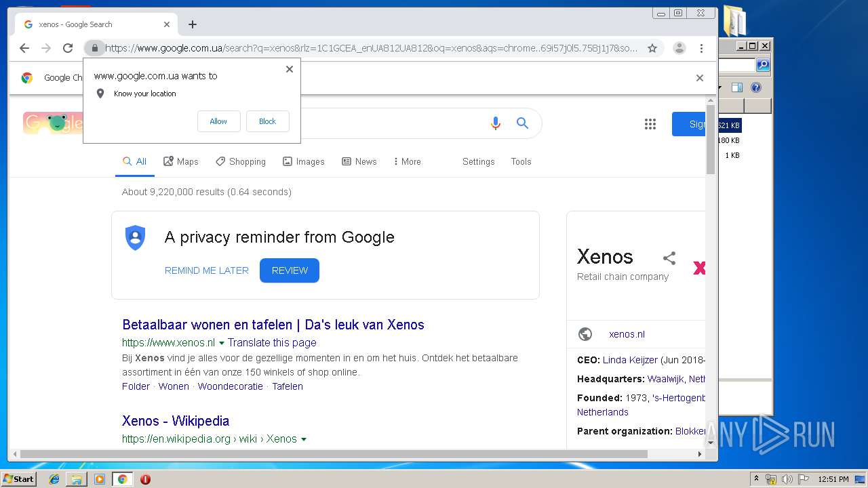Screen dimensions: 868x488
Task: Click the search icon in the background Explorer window
Action: click(763, 65)
